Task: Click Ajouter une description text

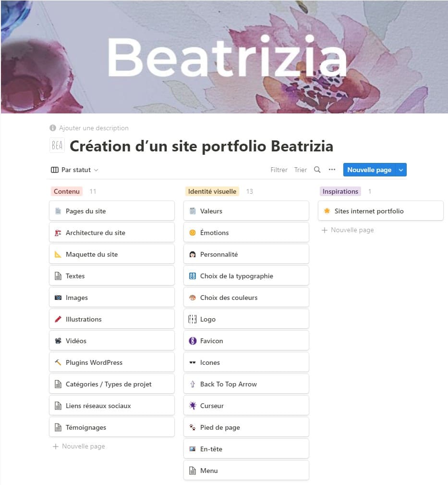Action: tap(94, 128)
